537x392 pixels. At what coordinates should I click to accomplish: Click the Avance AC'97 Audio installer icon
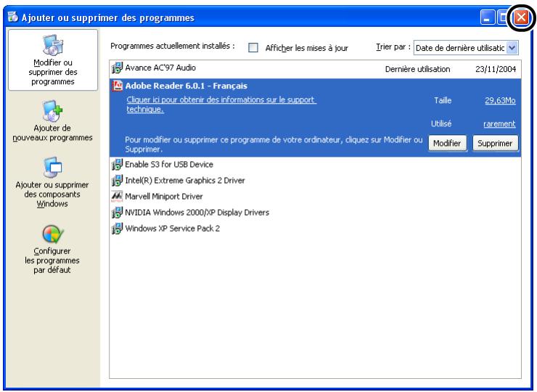(117, 68)
